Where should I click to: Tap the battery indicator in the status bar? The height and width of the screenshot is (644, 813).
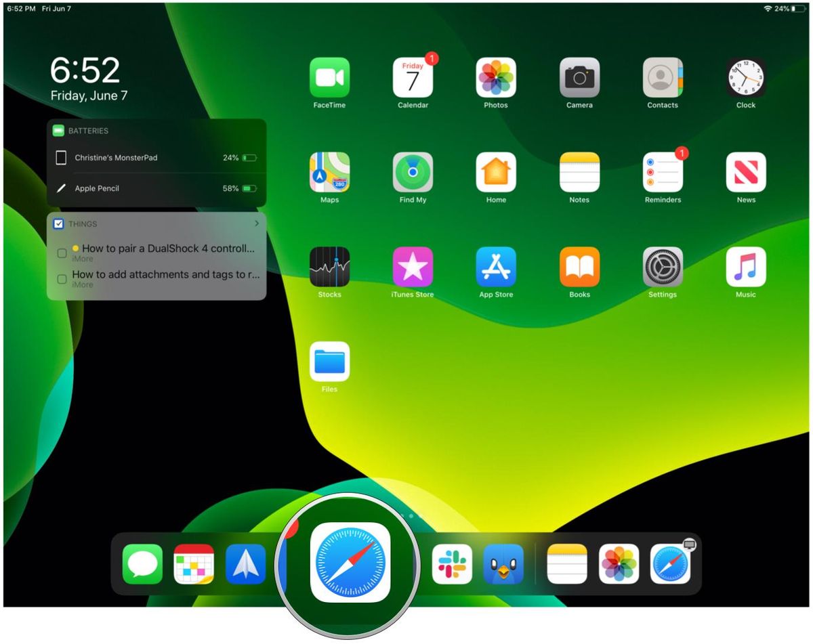coord(799,9)
